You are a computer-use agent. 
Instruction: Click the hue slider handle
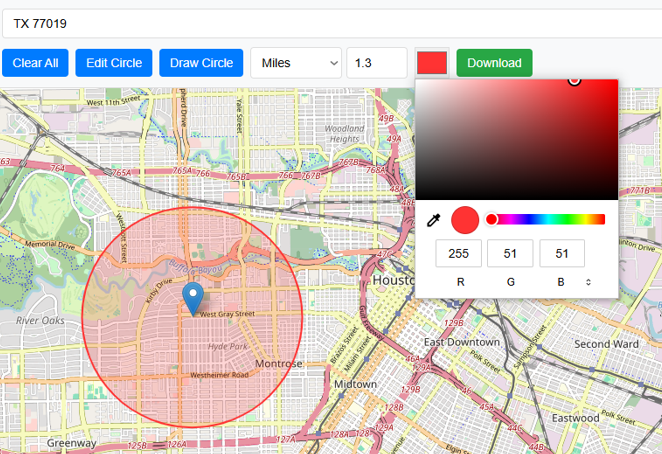click(491, 219)
